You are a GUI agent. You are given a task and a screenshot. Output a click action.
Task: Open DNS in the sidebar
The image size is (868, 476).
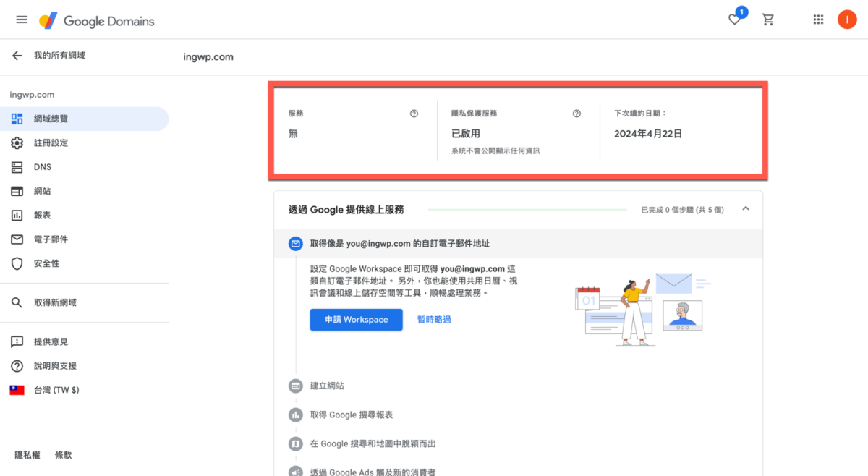84,167
